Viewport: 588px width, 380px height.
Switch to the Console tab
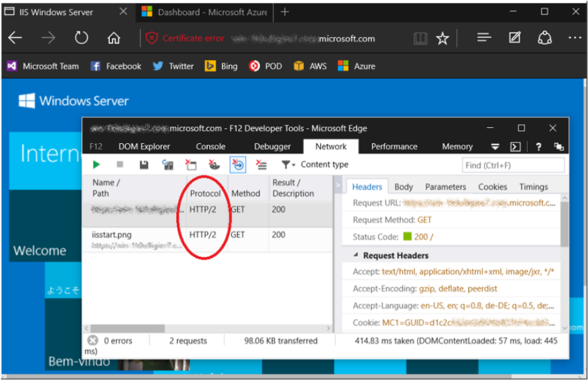(210, 147)
